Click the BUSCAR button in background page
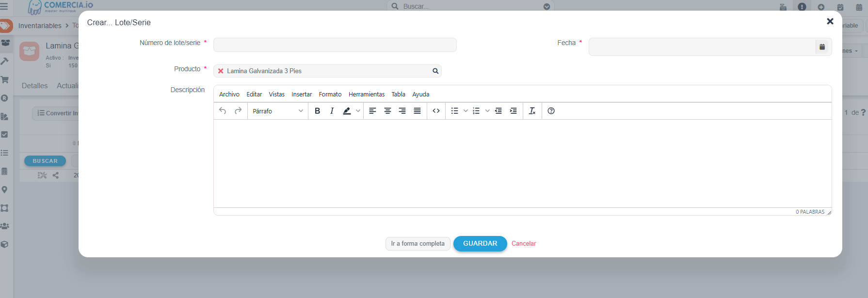 (x=45, y=161)
